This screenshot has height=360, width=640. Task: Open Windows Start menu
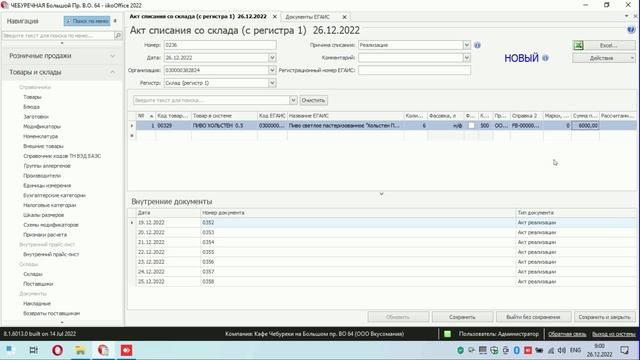click(10, 350)
